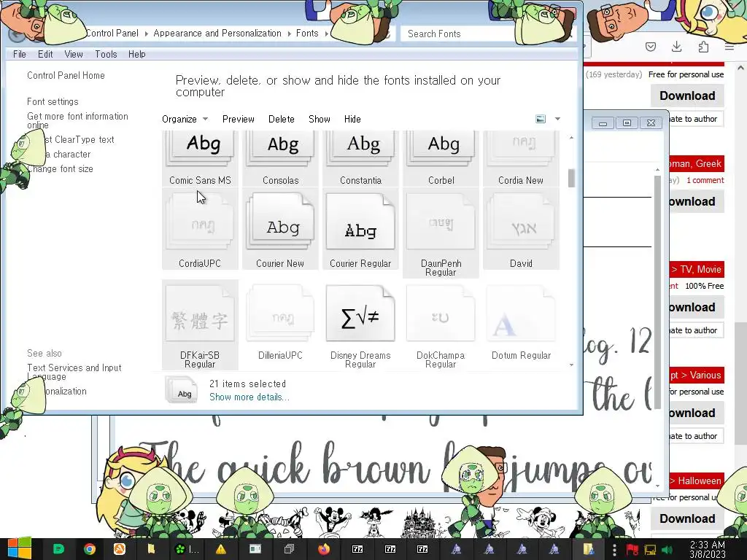Select the Consolas font
The image size is (747, 560).
point(281,158)
